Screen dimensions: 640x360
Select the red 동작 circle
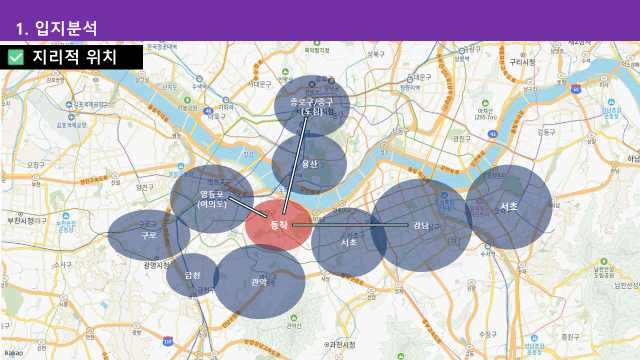[279, 225]
